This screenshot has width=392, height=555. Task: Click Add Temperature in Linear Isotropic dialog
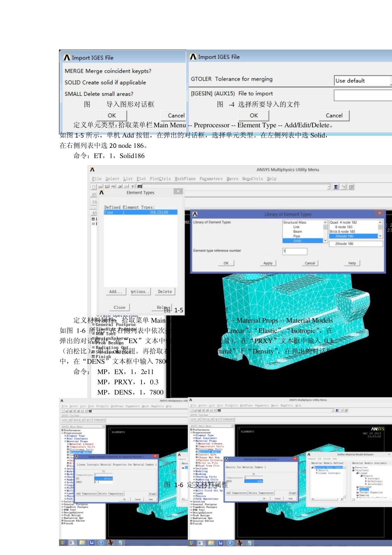[87, 493]
